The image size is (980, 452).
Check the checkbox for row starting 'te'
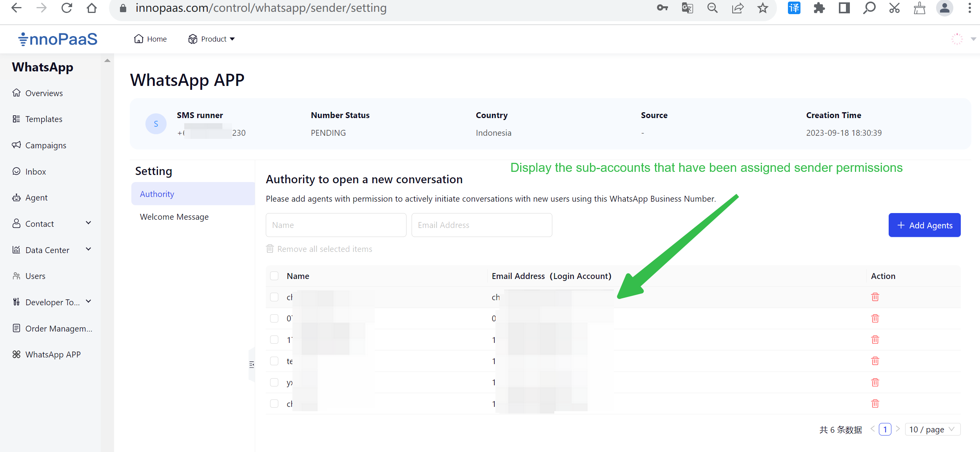(274, 361)
